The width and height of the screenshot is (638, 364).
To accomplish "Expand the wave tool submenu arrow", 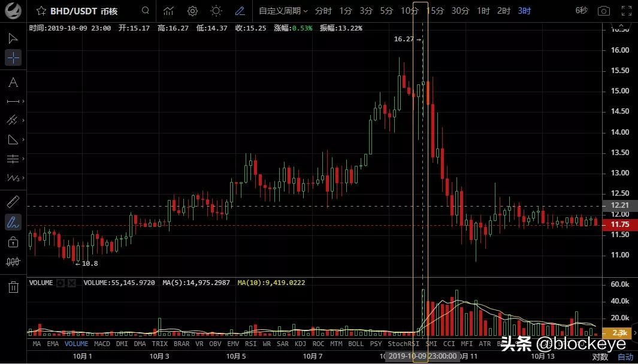I will pos(23,178).
